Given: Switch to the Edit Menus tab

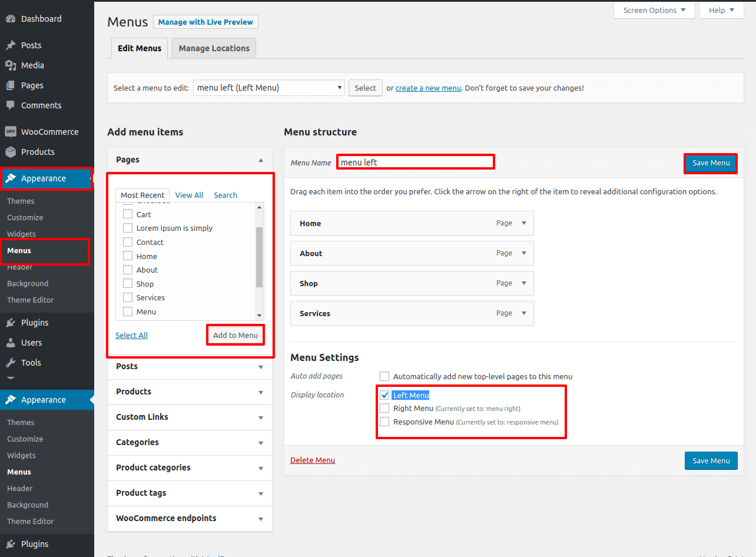Looking at the screenshot, I should 140,48.
